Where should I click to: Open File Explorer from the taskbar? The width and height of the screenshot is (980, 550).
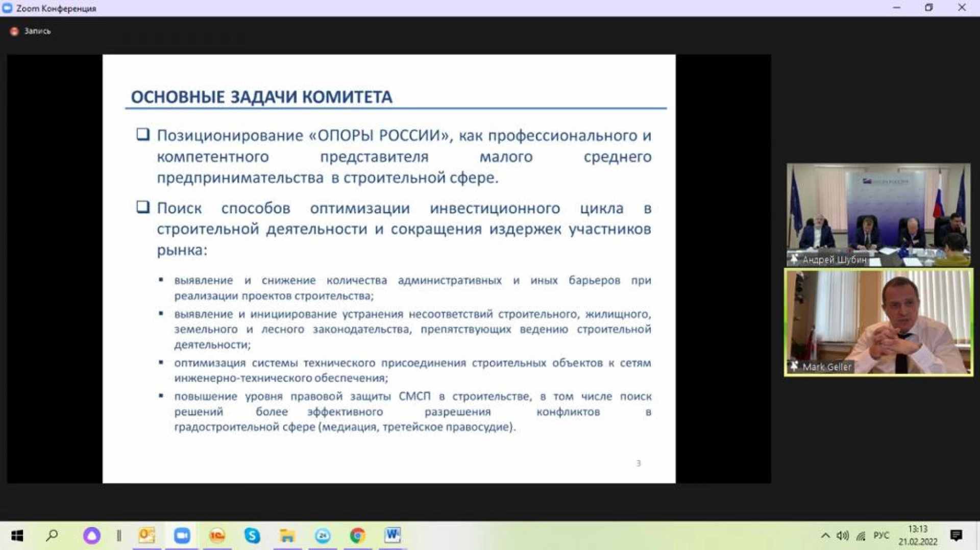[287, 535]
